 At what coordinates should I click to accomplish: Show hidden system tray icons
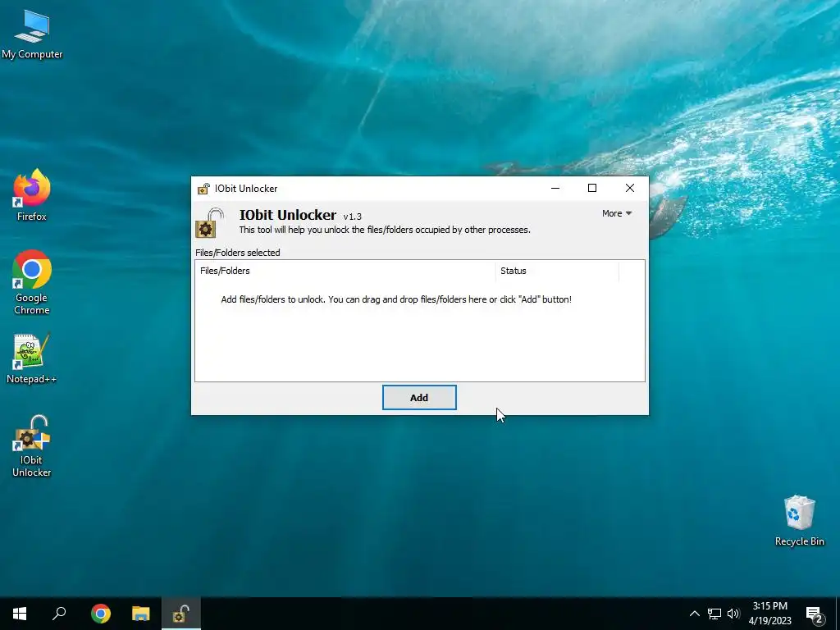pos(694,614)
